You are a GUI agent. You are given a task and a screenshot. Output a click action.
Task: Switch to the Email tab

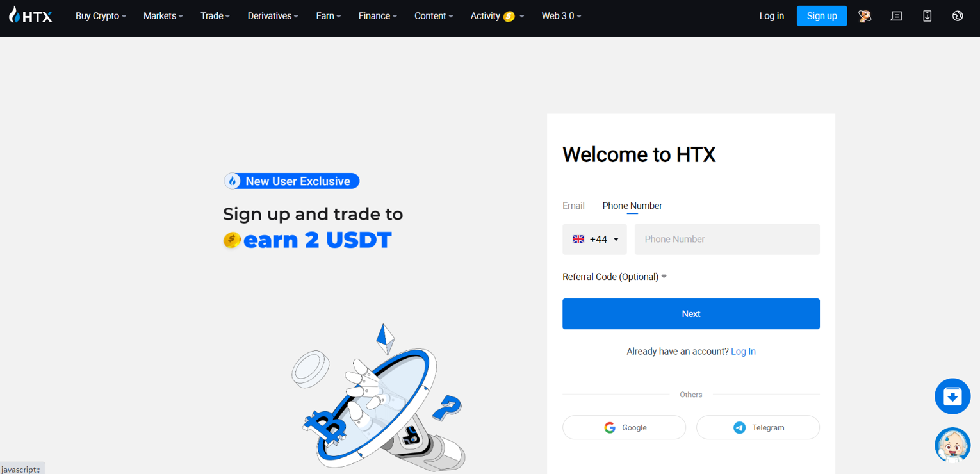[x=573, y=206]
